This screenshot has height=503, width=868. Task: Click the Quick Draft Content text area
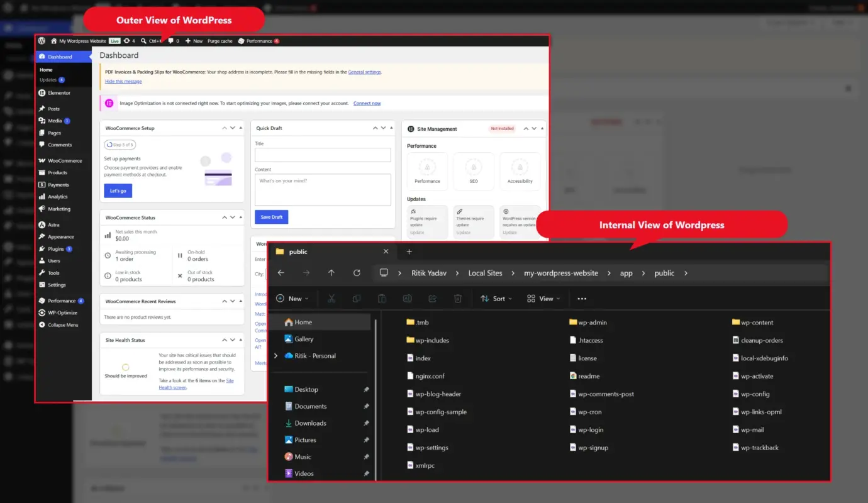pos(323,190)
